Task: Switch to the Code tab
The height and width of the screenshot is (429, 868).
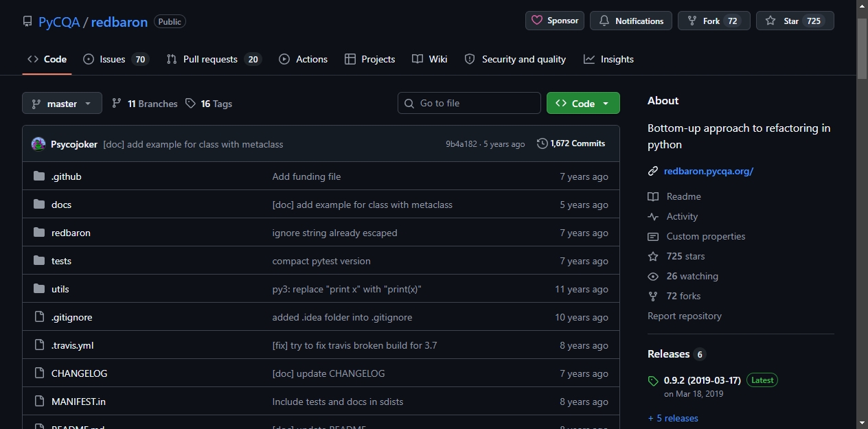Action: pyautogui.click(x=47, y=59)
